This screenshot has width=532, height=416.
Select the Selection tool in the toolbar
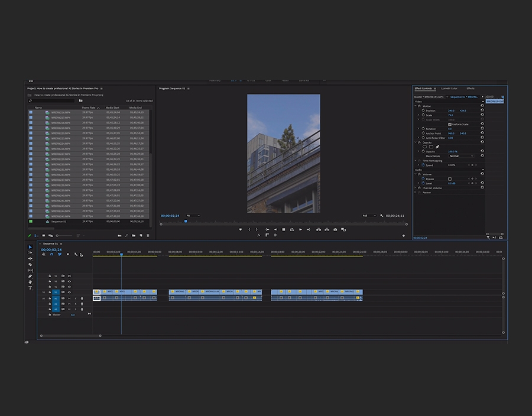(x=30, y=247)
